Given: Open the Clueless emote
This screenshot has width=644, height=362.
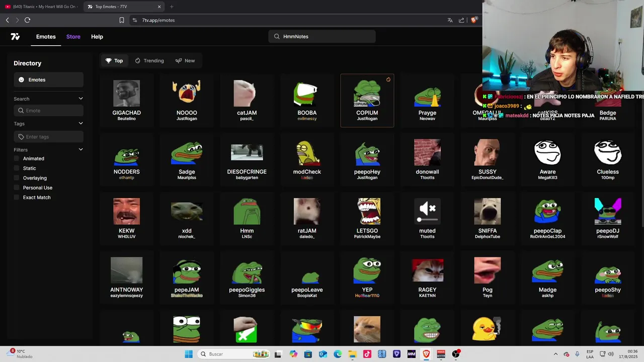Looking at the screenshot, I should 608,159.
